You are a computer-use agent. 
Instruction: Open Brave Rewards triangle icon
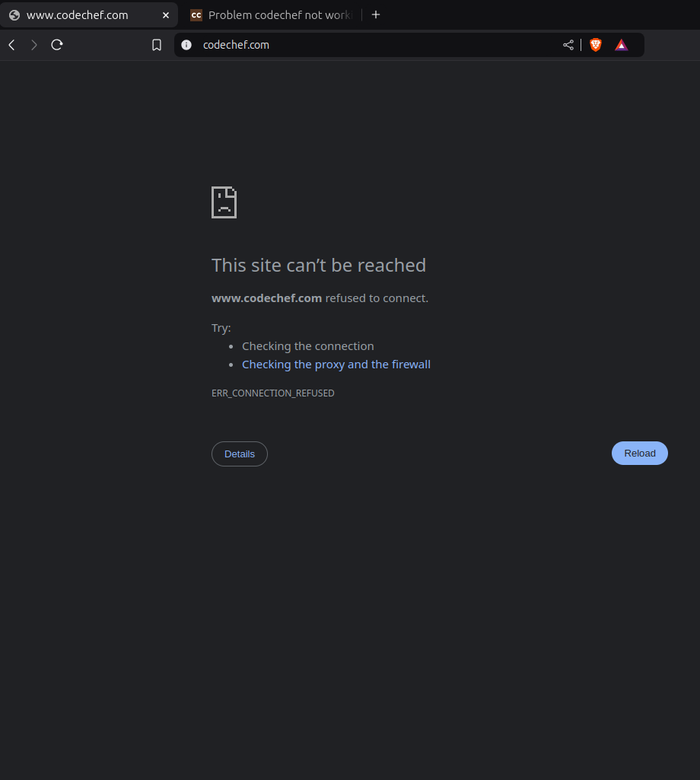(622, 45)
